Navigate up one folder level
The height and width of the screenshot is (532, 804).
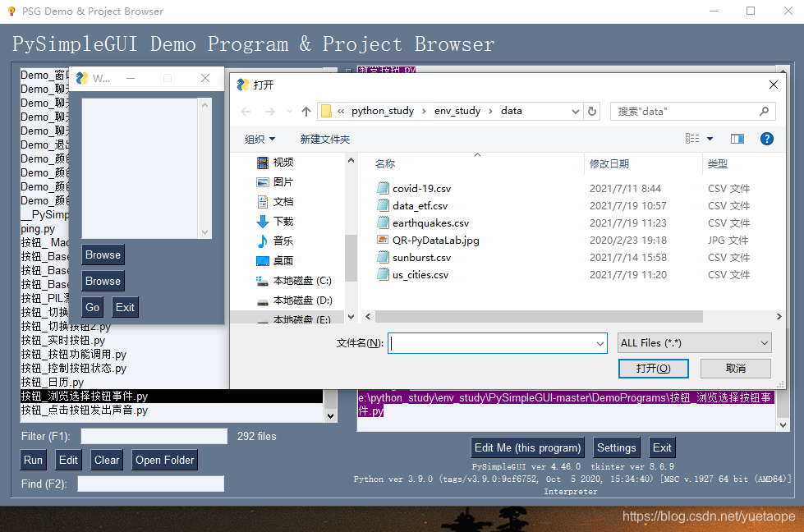click(x=306, y=111)
